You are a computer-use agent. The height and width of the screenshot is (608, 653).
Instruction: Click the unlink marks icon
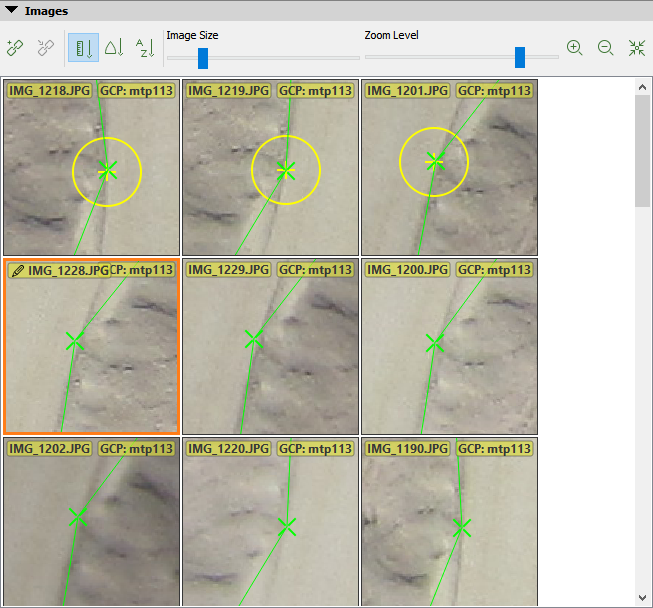pyautogui.click(x=44, y=47)
